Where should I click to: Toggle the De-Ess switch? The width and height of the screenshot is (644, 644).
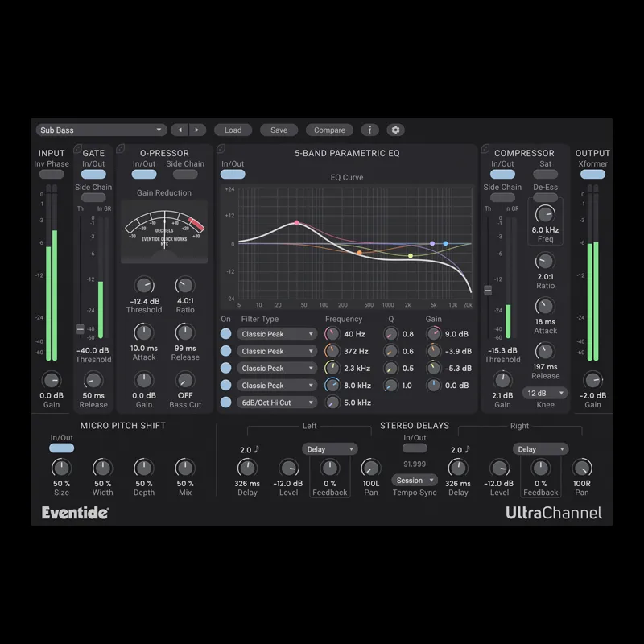[545, 197]
